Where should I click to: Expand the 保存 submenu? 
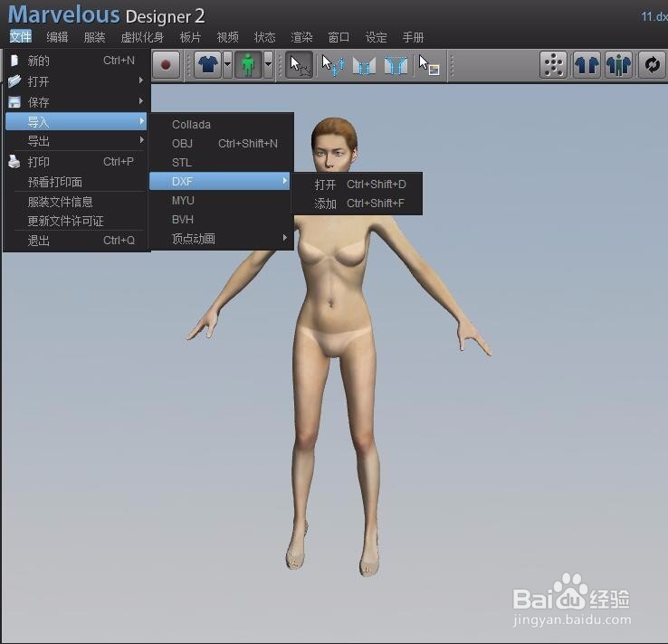pos(77,102)
